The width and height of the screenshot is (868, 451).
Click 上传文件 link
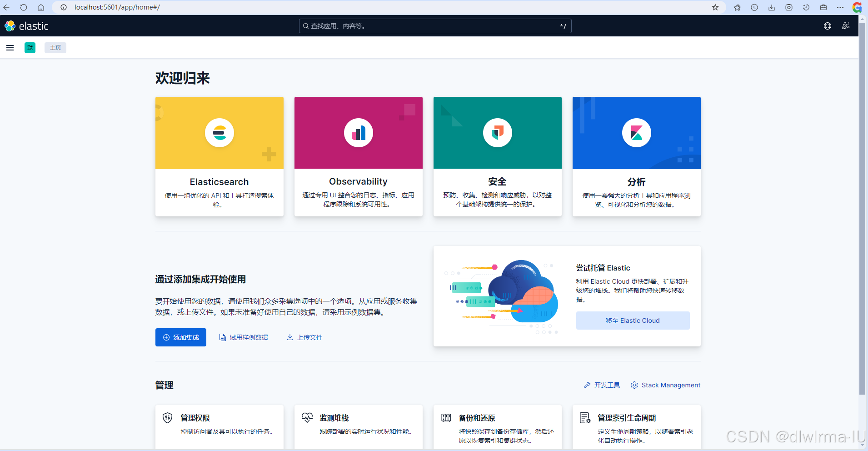point(304,337)
